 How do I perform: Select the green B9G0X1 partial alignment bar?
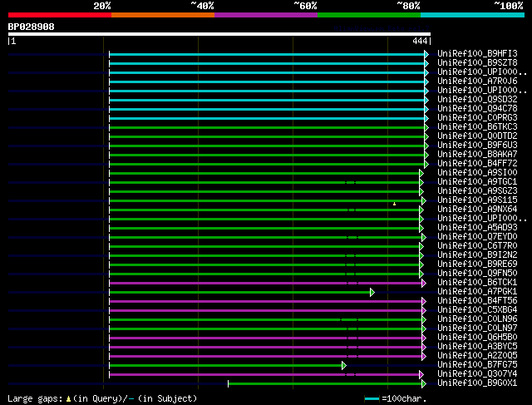(325, 384)
